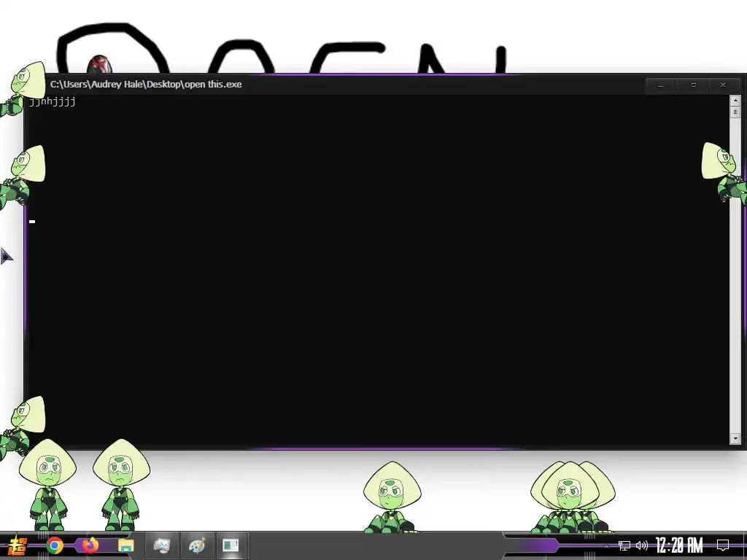Open the Start menu button
The width and height of the screenshot is (747, 560).
[18, 545]
